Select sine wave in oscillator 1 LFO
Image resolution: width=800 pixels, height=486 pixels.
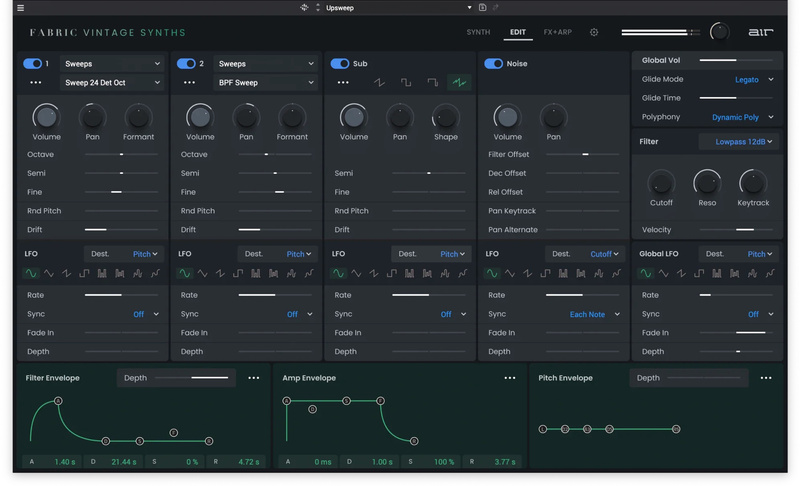[x=31, y=273]
